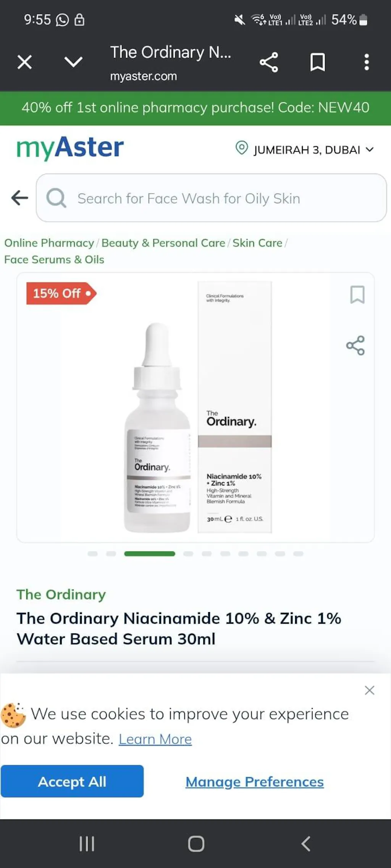Go to the Skin Care breadcrumb
391x868 pixels.
tap(257, 243)
